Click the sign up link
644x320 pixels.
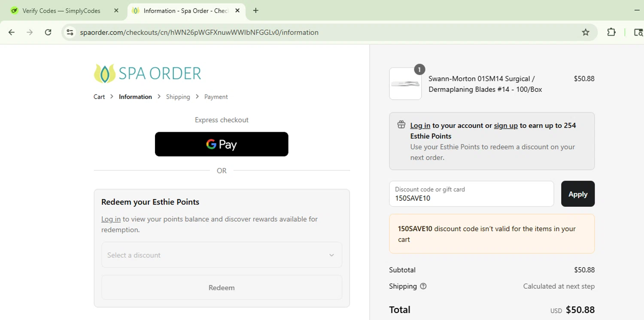(x=506, y=125)
